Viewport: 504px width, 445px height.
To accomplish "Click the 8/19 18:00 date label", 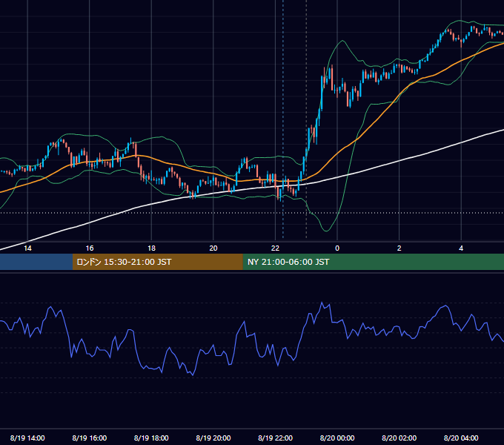I will click(151, 438).
